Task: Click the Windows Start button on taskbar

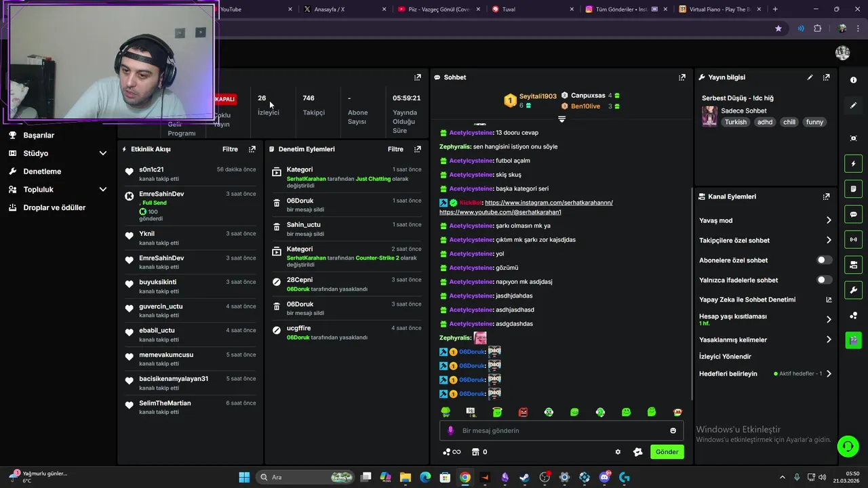Action: tap(244, 477)
